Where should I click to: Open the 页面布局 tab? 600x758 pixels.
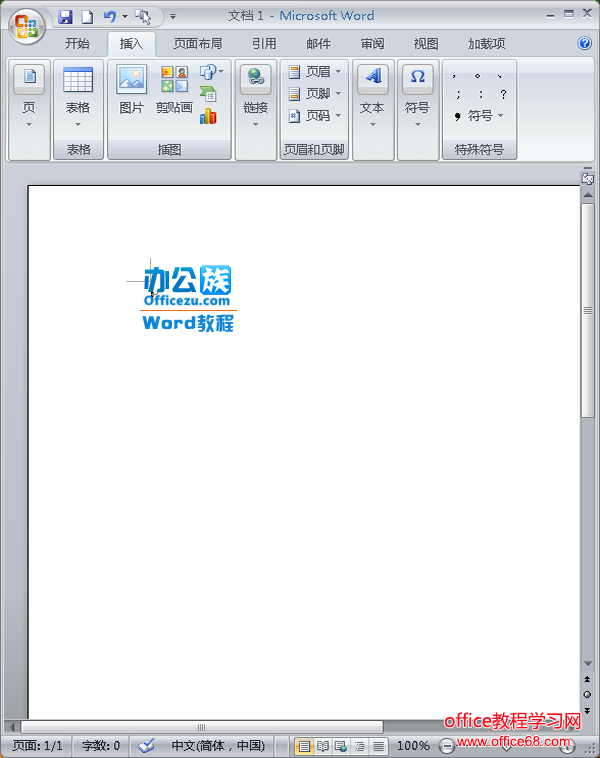click(x=198, y=44)
